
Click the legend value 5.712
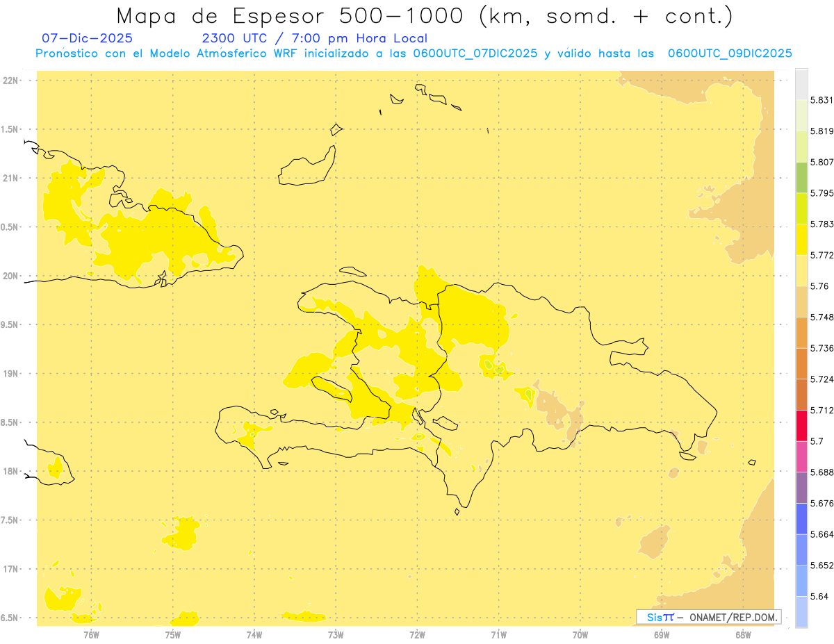[822, 410]
